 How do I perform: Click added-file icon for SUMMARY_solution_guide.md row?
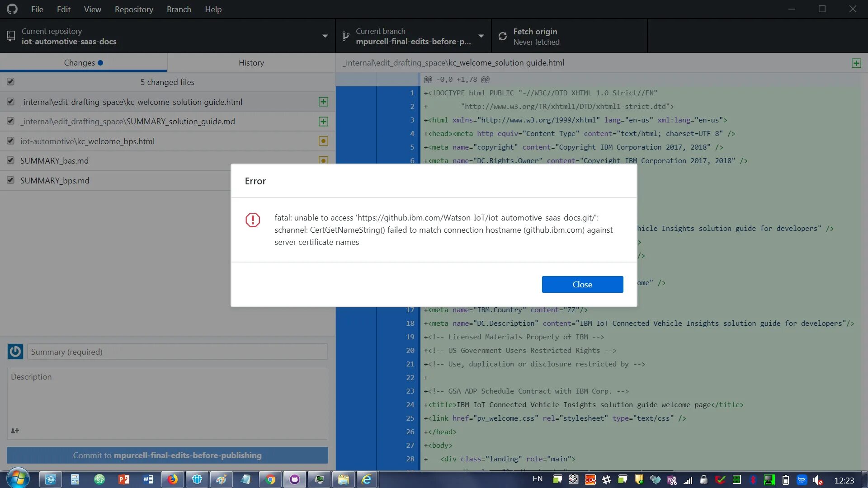click(323, 122)
